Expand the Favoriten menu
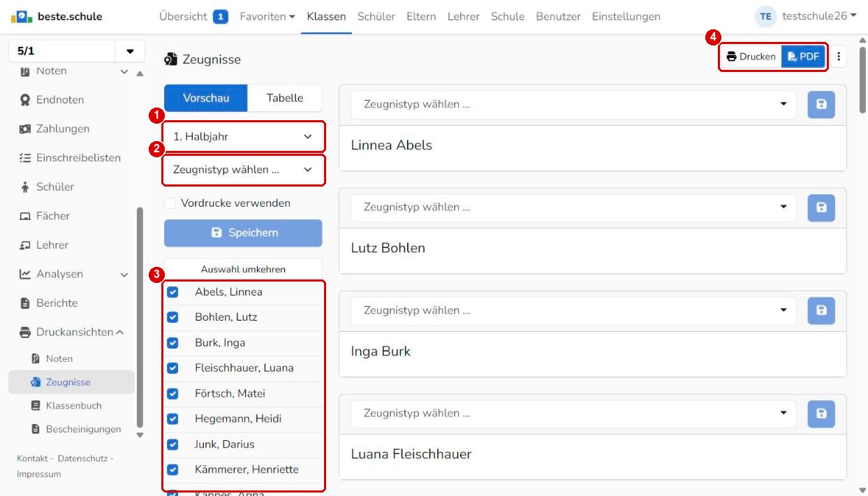868x496 pixels. [x=267, y=16]
